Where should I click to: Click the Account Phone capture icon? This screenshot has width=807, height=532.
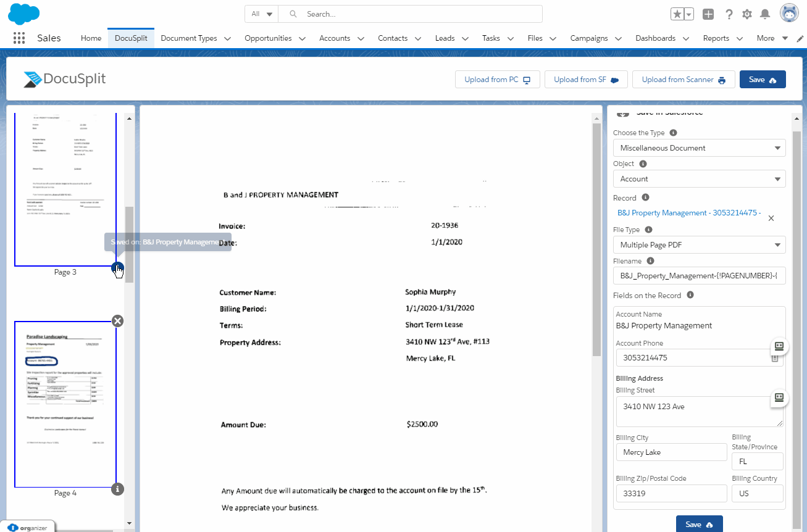pos(779,346)
